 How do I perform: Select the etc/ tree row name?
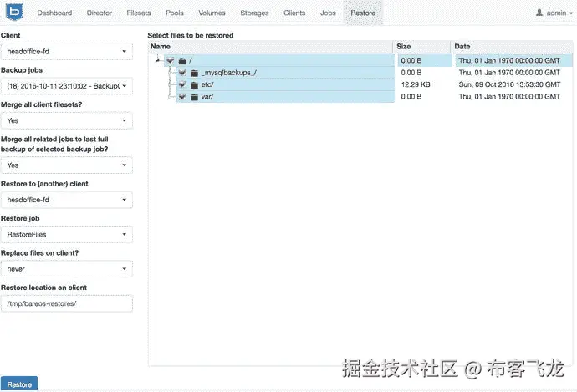click(x=207, y=84)
